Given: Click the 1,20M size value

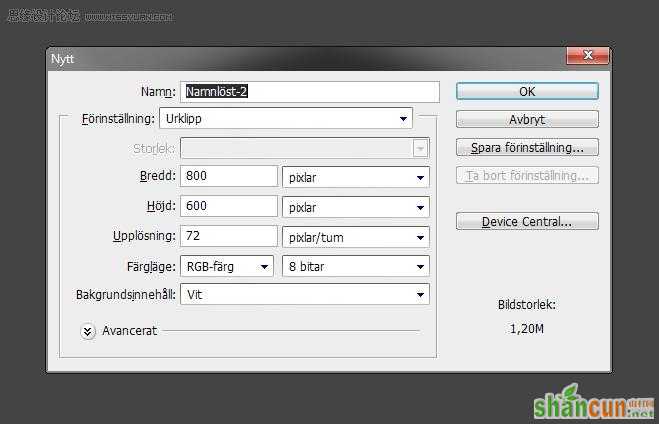Looking at the screenshot, I should pyautogui.click(x=527, y=329).
